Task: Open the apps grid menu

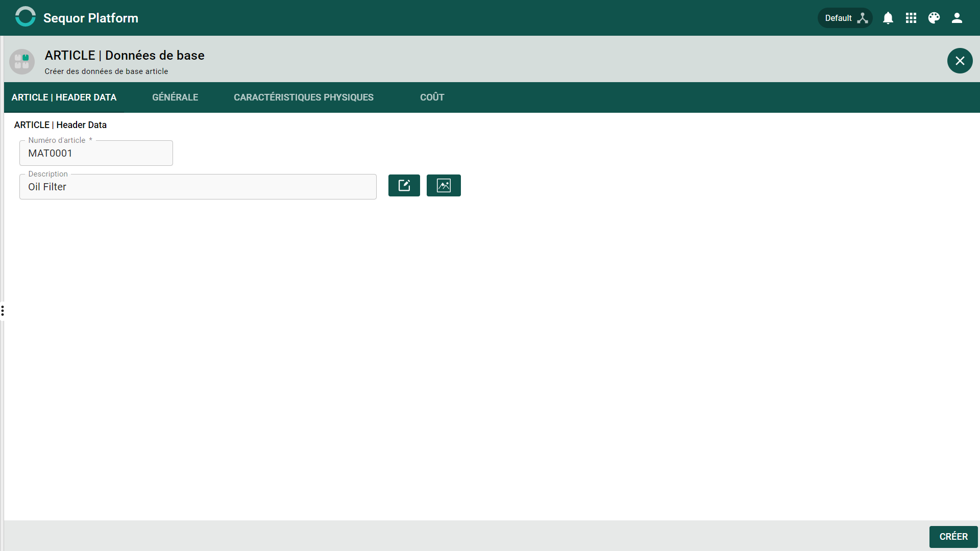Action: pyautogui.click(x=911, y=18)
